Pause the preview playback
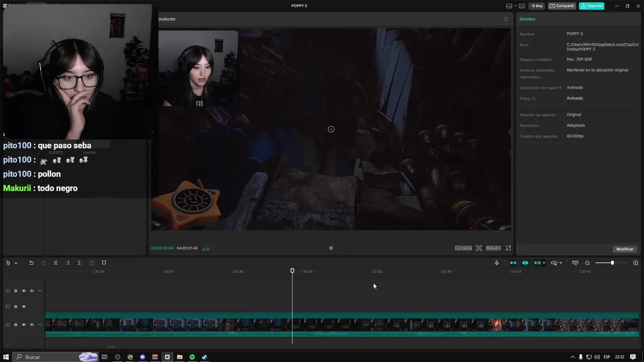Viewport: 644px width, 362px height. 331,248
